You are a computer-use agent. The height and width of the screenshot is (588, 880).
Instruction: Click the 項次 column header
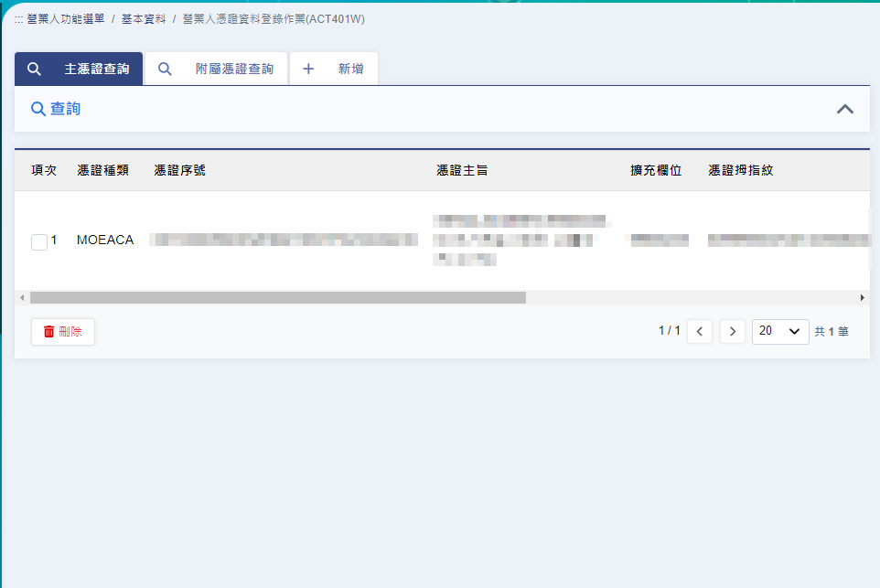coord(44,170)
